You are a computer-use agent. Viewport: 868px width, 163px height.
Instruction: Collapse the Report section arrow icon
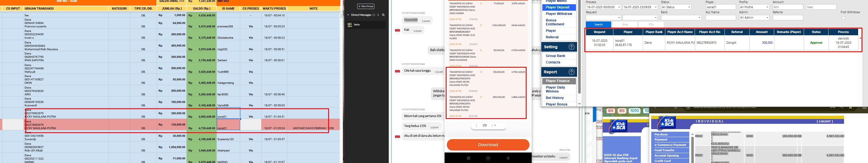pyautogui.click(x=571, y=72)
